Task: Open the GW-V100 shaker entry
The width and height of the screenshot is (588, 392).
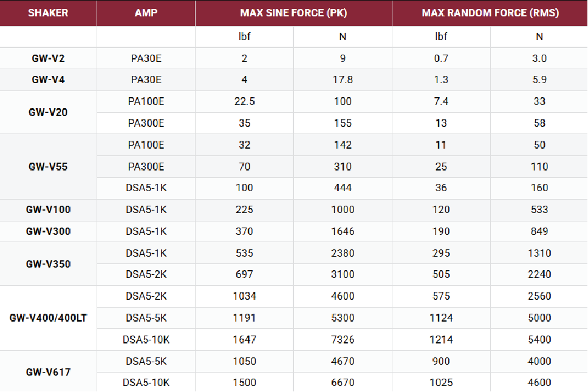Action: (48, 209)
